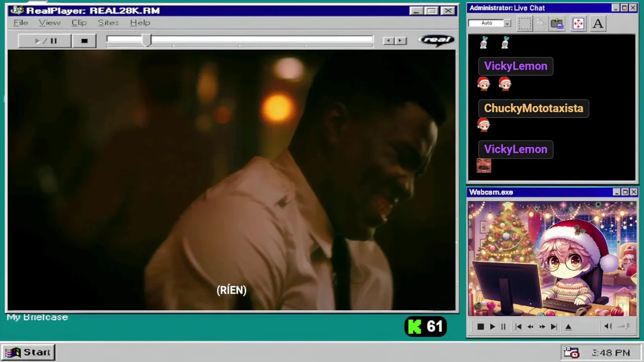Screen dimensions: 644x362
Task: Click the Webcam volume slider
Action: (x=624, y=327)
